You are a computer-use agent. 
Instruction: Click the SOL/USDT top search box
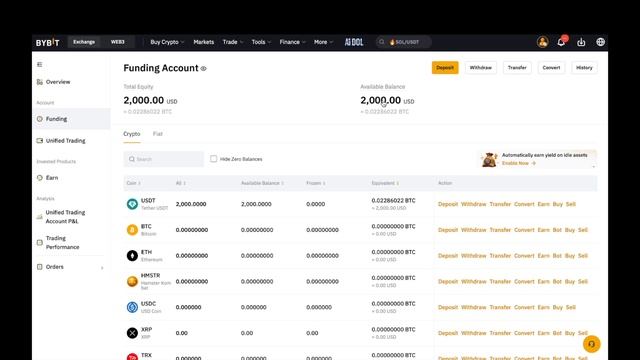(404, 42)
